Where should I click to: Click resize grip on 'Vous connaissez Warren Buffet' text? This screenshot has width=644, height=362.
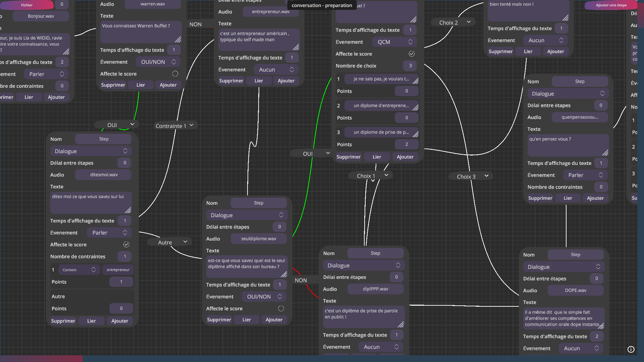click(x=178, y=40)
